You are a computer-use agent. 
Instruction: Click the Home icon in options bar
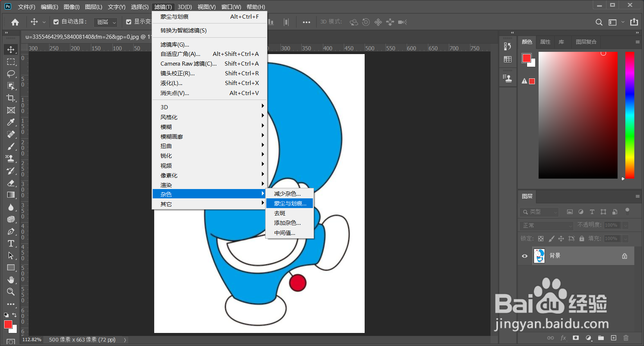point(15,22)
